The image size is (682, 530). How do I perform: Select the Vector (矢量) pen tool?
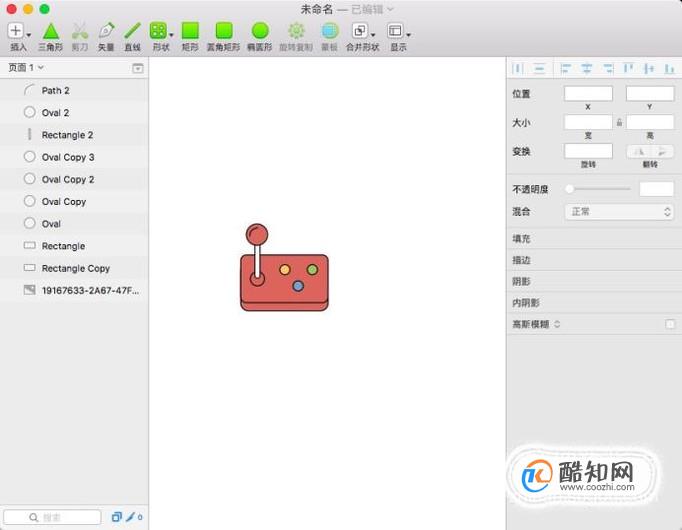pos(106,37)
